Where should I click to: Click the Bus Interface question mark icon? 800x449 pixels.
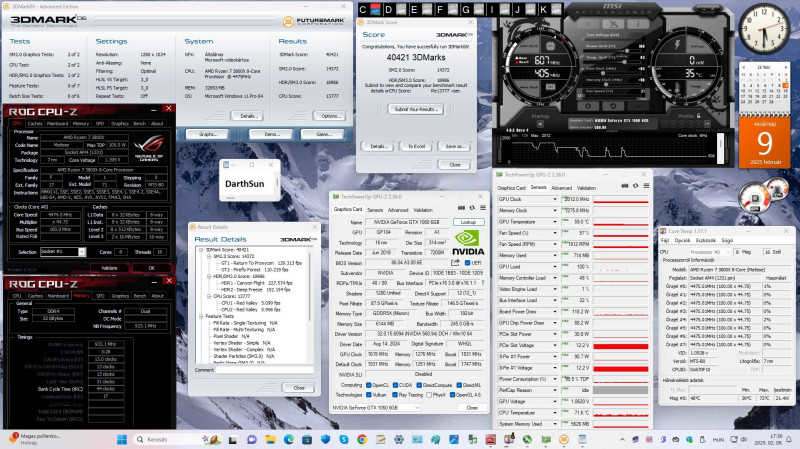point(482,283)
